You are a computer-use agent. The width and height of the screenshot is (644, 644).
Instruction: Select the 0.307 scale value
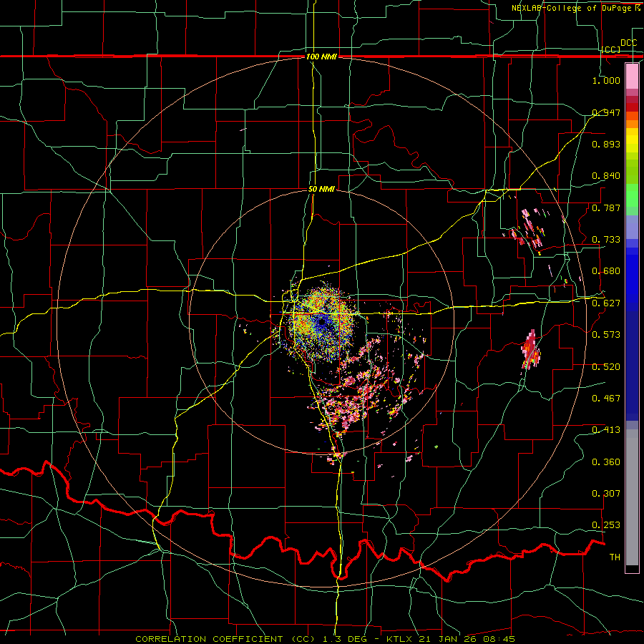click(606, 494)
